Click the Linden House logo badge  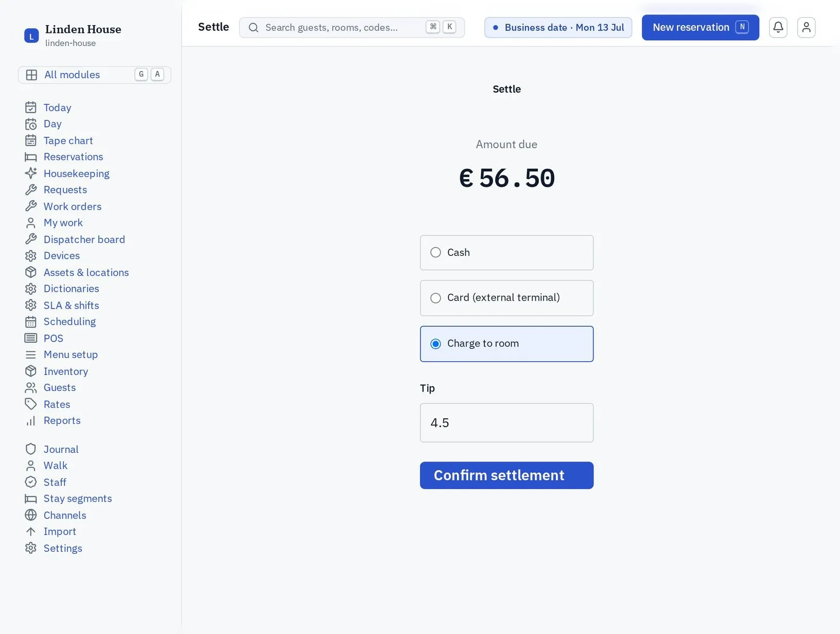(31, 36)
